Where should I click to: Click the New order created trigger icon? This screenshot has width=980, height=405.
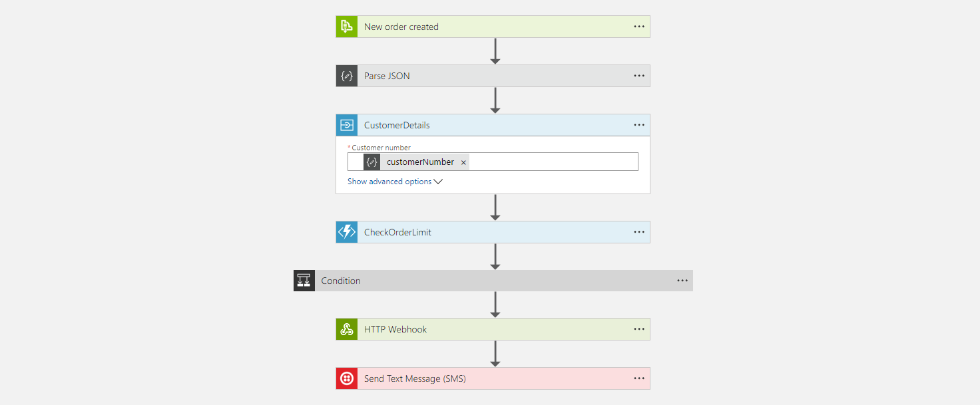coord(347,27)
